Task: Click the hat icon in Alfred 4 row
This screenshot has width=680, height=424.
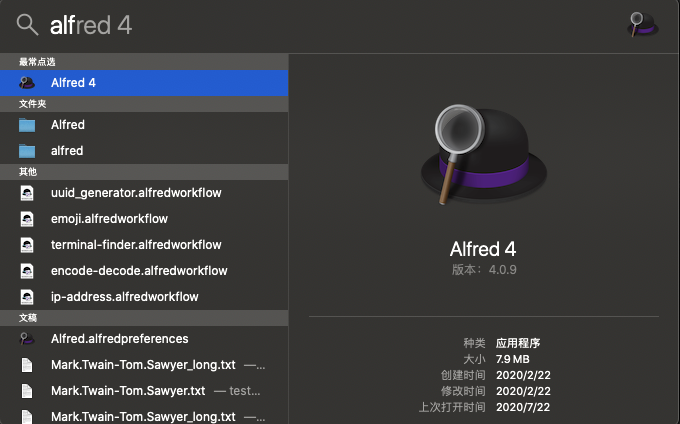Action: 27,83
